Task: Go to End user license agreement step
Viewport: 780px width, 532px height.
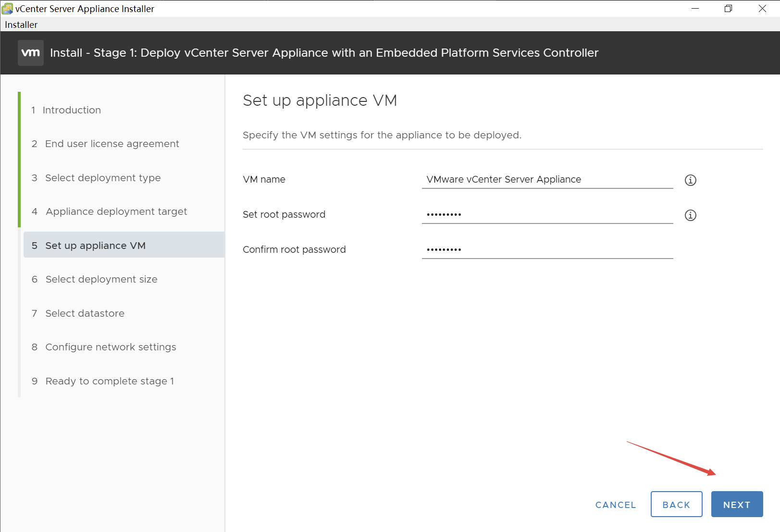Action: (x=105, y=144)
